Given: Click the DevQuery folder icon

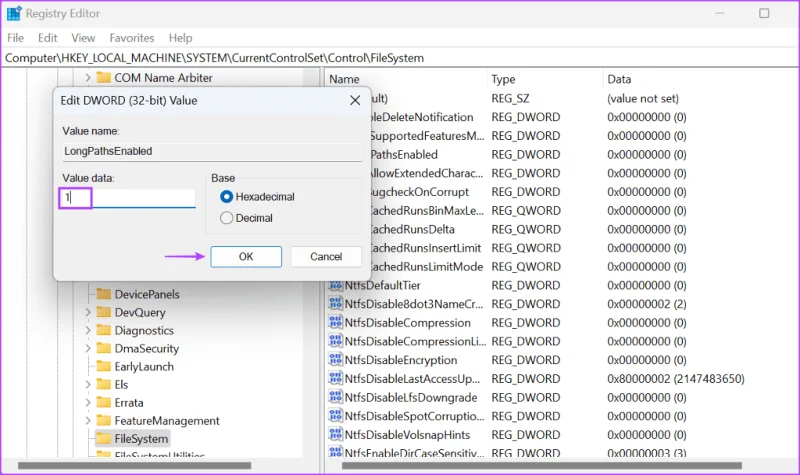Looking at the screenshot, I should (x=104, y=312).
